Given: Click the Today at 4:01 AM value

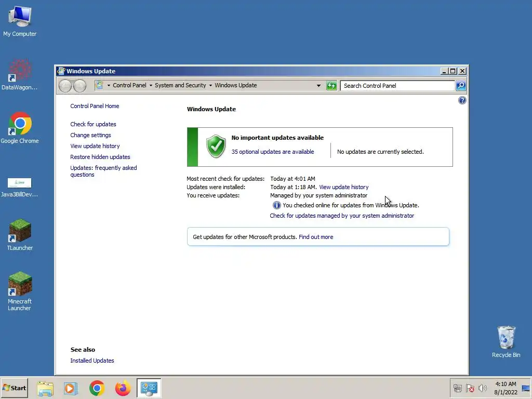Looking at the screenshot, I should click(x=293, y=179).
